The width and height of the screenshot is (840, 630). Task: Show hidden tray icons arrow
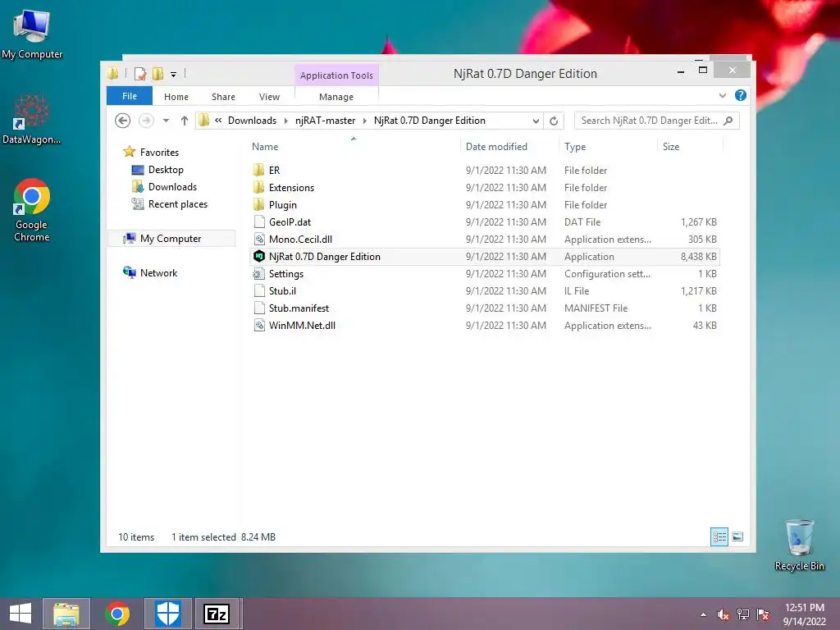coord(703,614)
